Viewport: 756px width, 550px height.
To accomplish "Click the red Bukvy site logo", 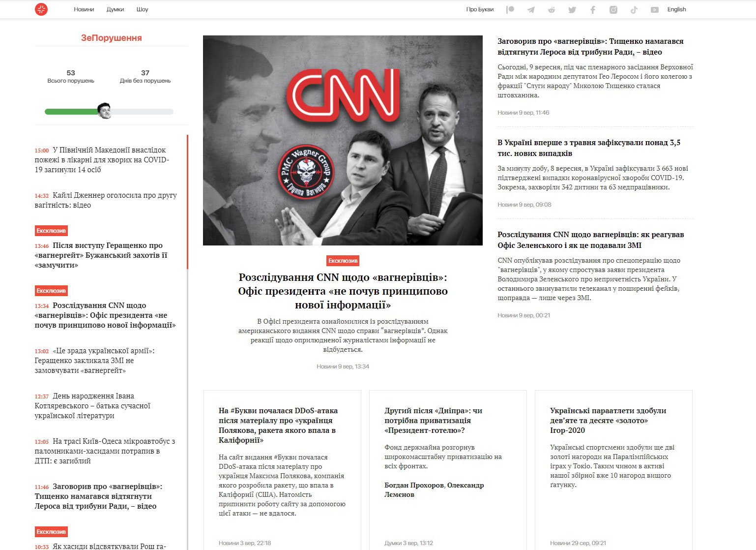I will [41, 9].
